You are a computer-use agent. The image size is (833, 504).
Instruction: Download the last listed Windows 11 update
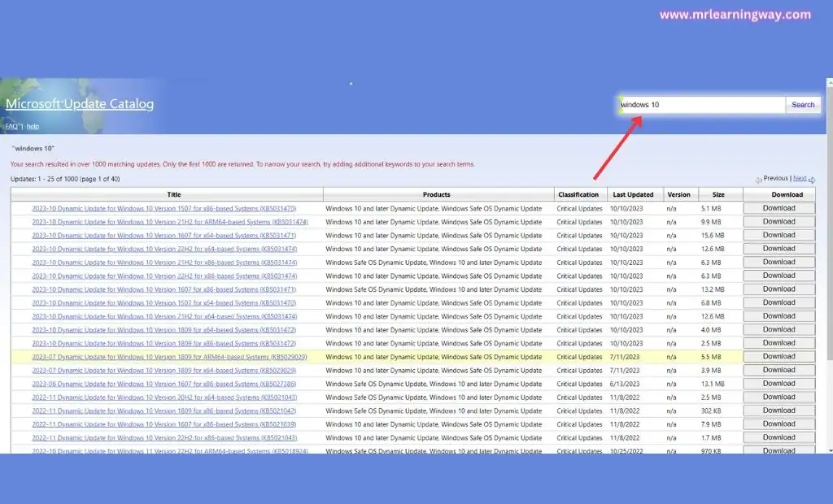point(778,450)
